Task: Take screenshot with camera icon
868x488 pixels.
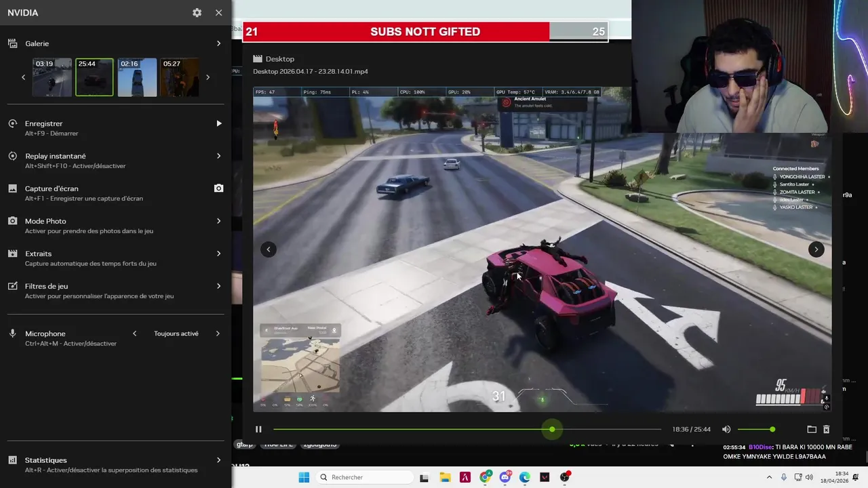Action: coord(218,188)
